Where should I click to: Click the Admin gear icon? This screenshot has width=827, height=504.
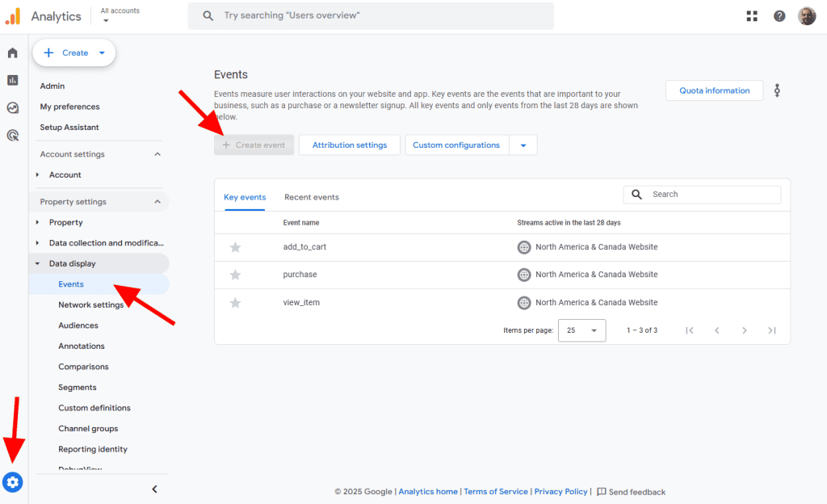point(13,482)
